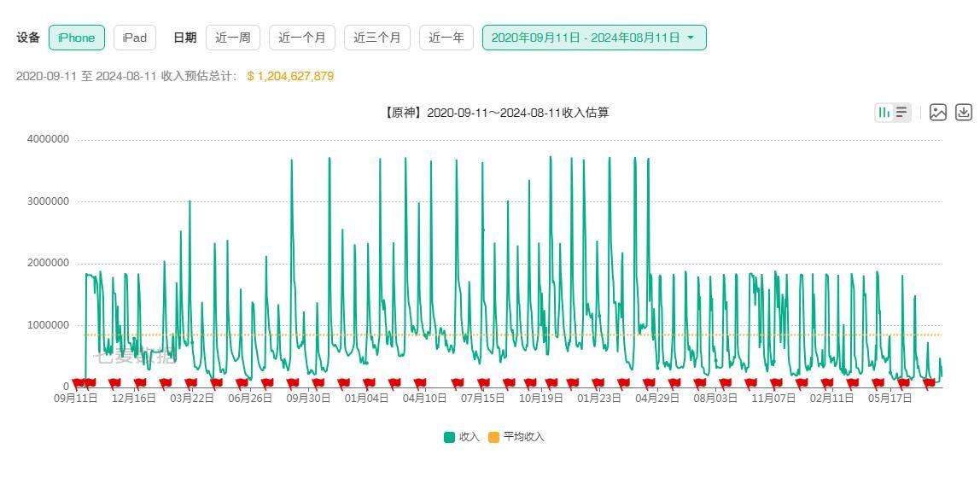Switch to chart view icon

click(884, 113)
